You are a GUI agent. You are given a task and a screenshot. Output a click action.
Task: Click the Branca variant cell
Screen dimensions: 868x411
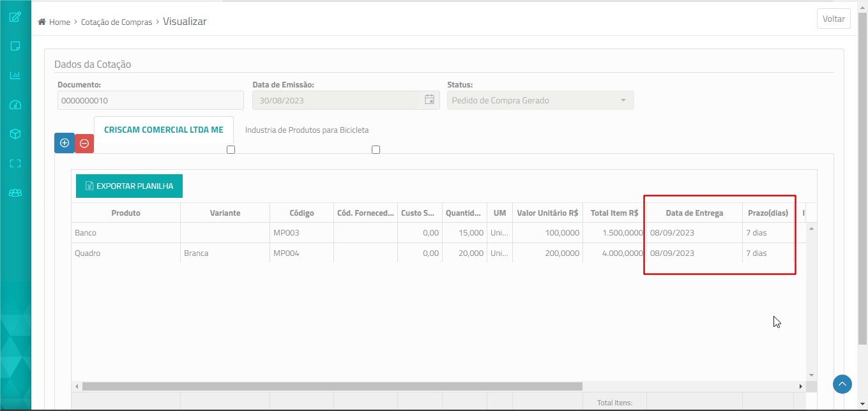tap(225, 253)
